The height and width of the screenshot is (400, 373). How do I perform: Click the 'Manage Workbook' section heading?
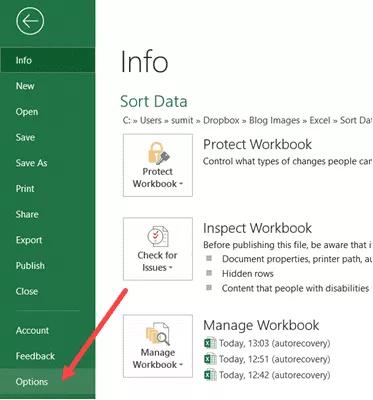(261, 325)
